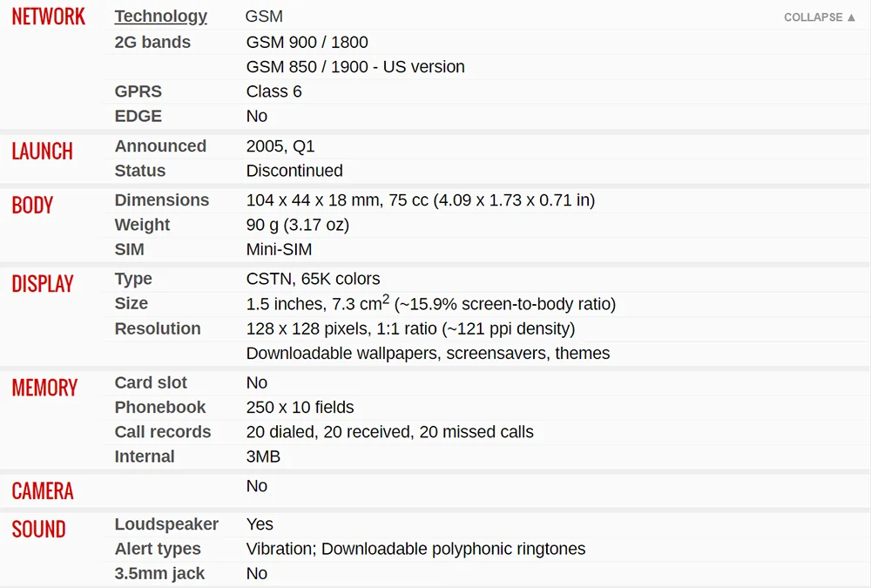This screenshot has height=588, width=871.
Task: Collapse the specs table using COLLAPSE
Action: pos(820,17)
